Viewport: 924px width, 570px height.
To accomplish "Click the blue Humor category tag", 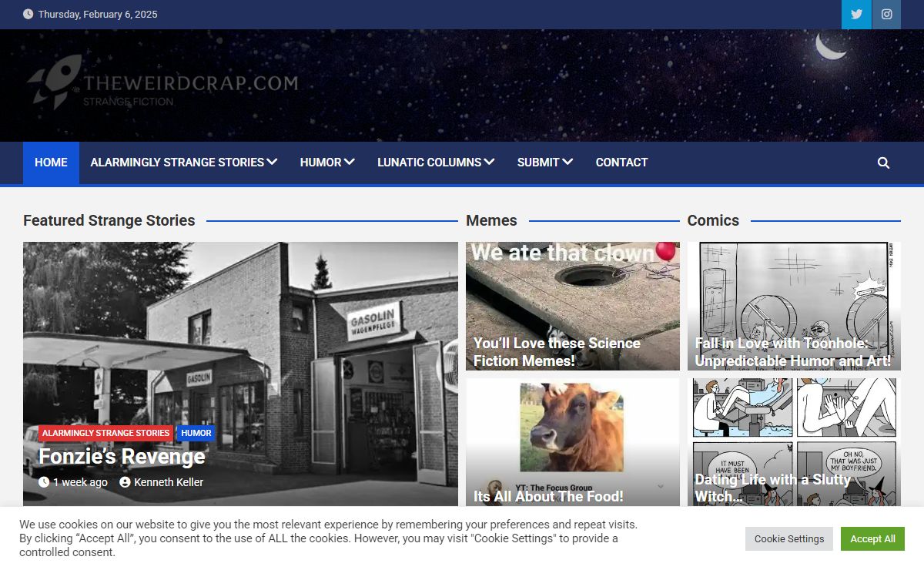I will [x=196, y=433].
